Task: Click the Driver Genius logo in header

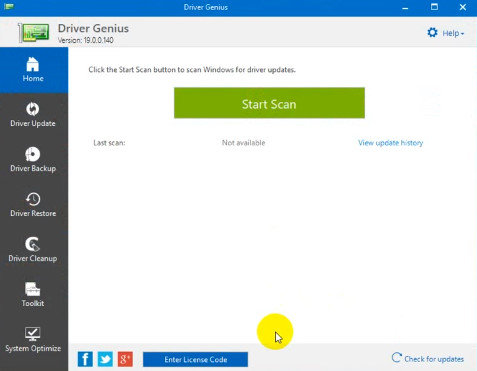Action: point(34,33)
